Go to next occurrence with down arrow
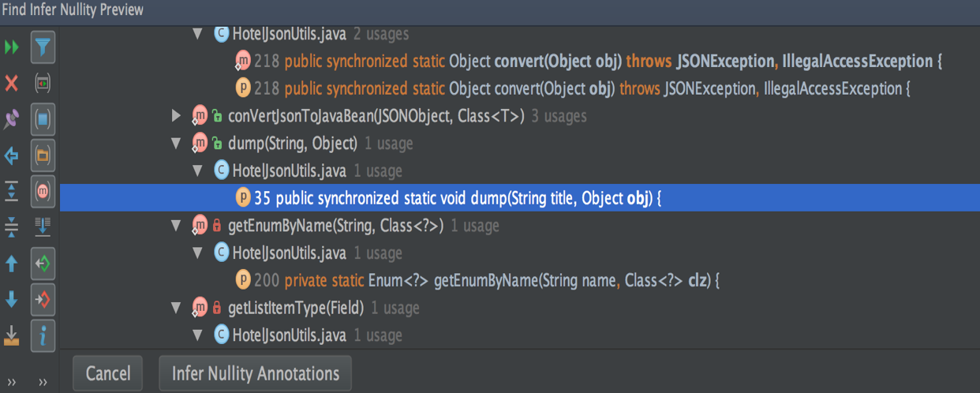Image resolution: width=980 pixels, height=393 pixels. tap(11, 300)
